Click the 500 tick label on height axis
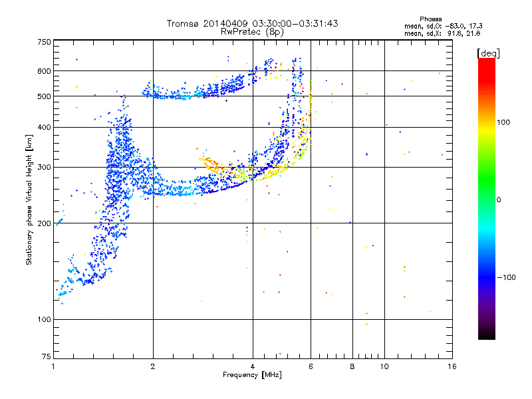Viewport: 532px width, 399px height. [44, 96]
